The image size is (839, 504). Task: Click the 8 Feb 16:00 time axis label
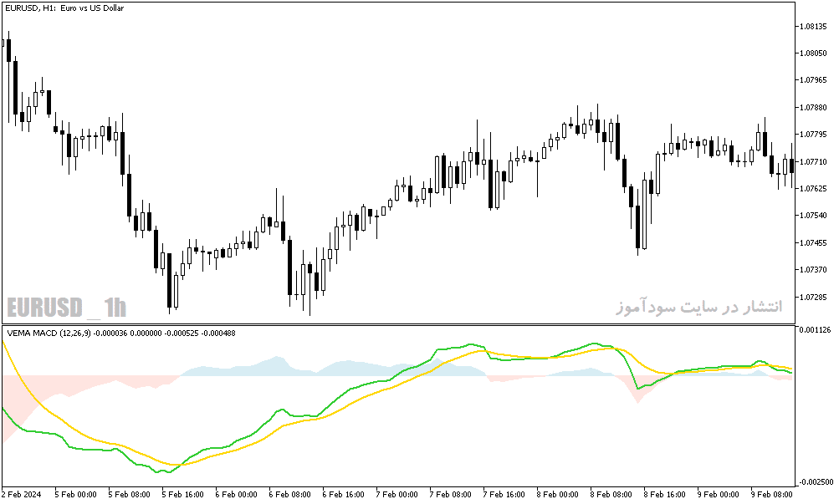tap(664, 494)
